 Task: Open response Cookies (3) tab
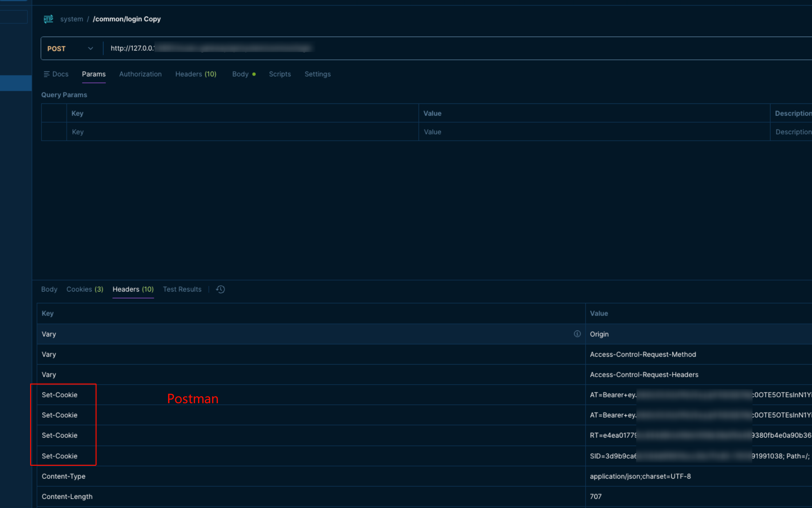click(84, 289)
